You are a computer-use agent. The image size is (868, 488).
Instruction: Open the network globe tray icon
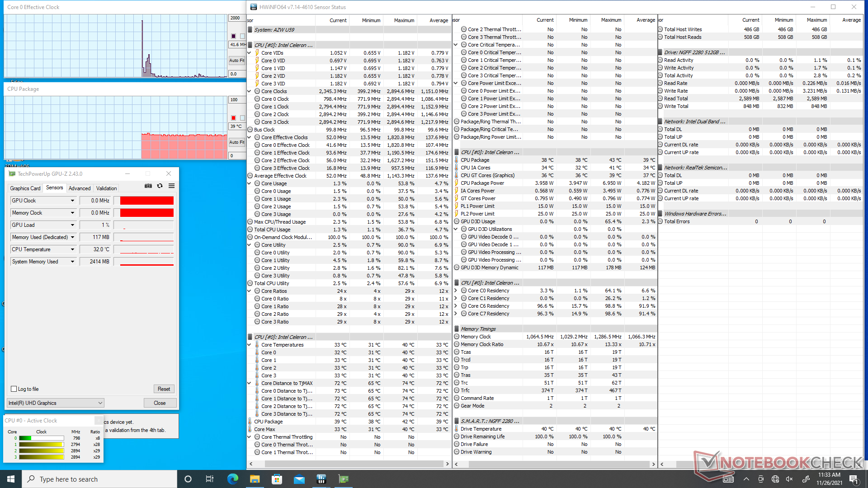(x=775, y=479)
